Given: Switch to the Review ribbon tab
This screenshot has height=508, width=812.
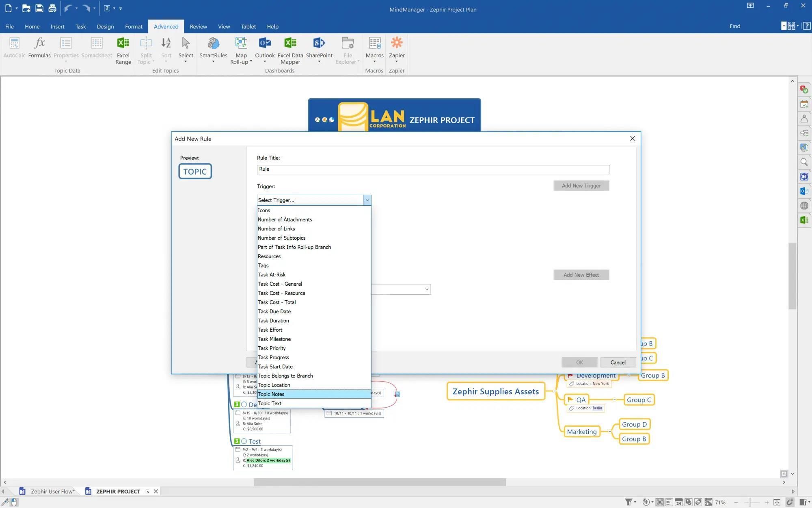Looking at the screenshot, I should [198, 26].
